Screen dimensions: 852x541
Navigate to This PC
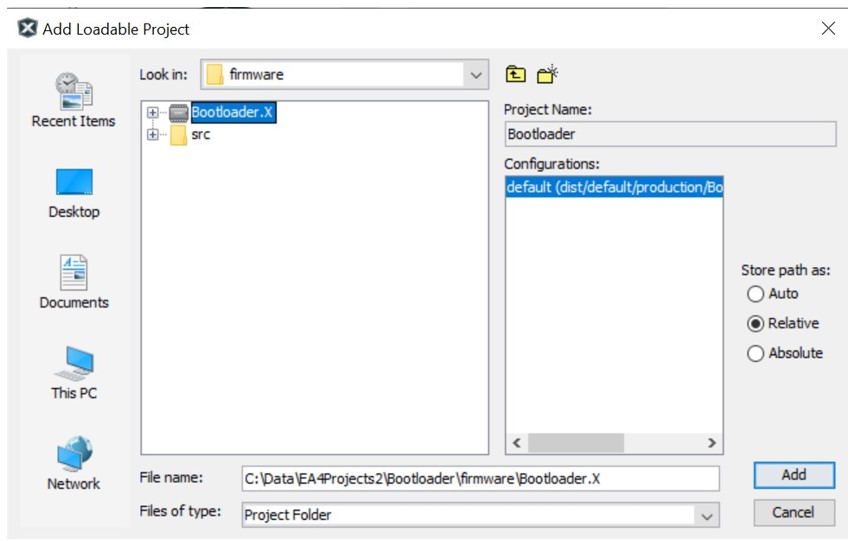[74, 373]
